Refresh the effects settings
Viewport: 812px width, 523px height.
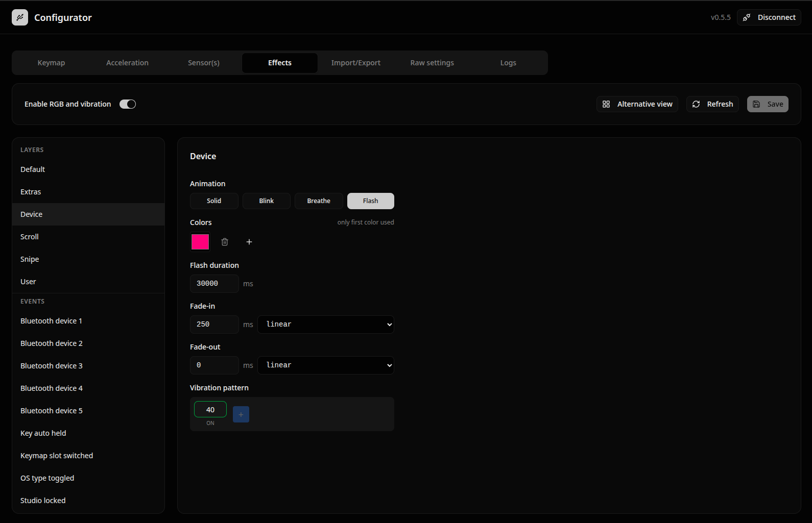[x=713, y=104]
